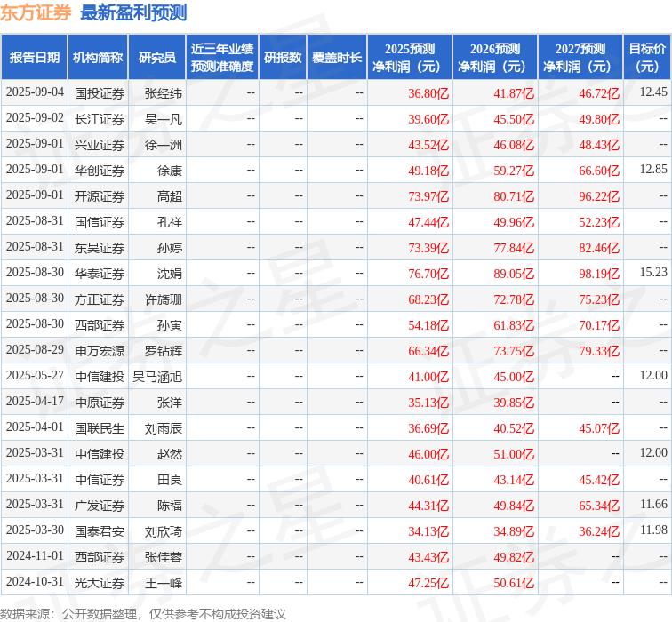This screenshot has width=672, height=622.
Task: Open the 光大证券 institution entry
Action: click(x=99, y=582)
